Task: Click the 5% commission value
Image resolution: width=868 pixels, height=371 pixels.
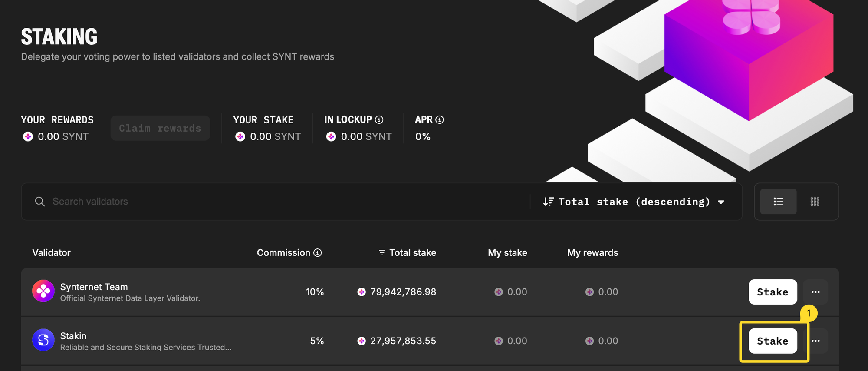Action: click(317, 341)
